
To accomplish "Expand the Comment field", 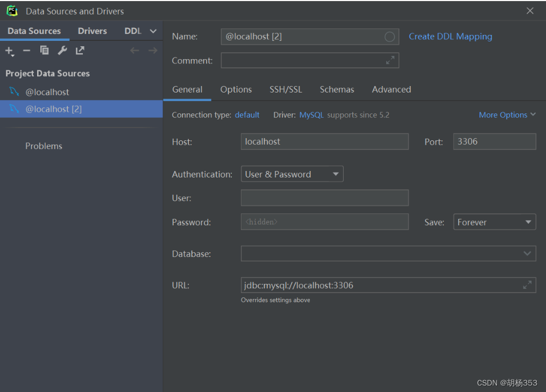I will (391, 60).
